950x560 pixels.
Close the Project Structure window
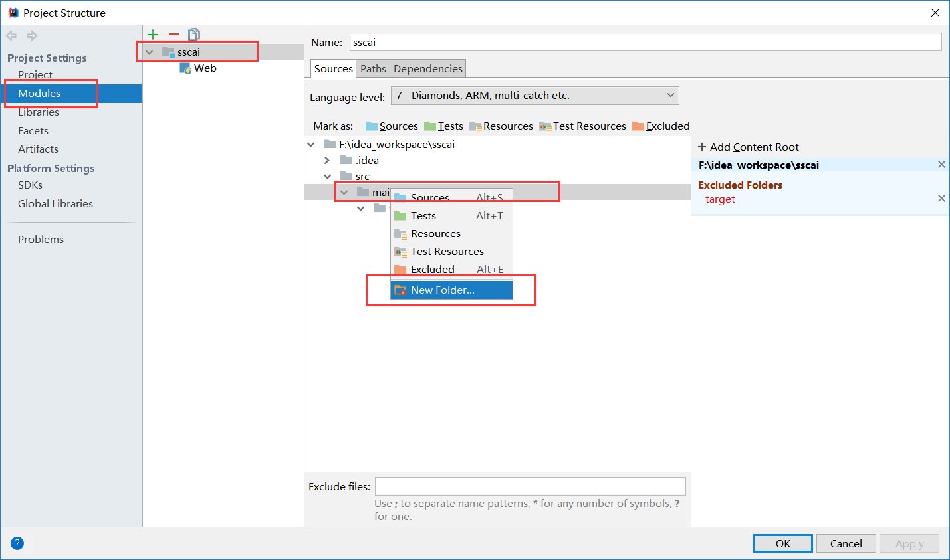pyautogui.click(x=935, y=13)
